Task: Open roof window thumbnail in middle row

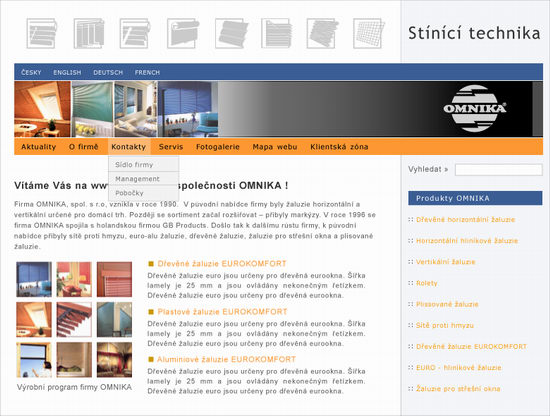Action: (x=34, y=320)
